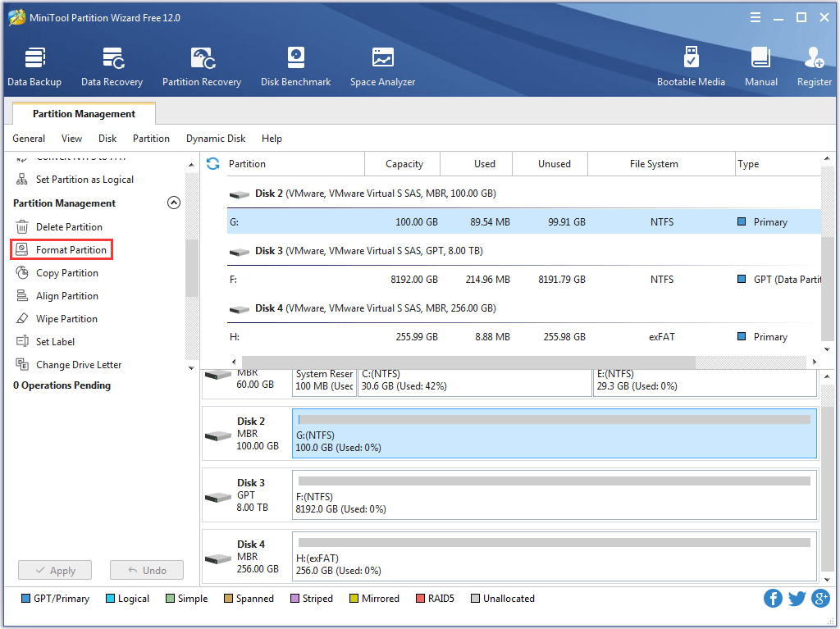Open the Facebook share icon
The height and width of the screenshot is (629, 840).
tap(773, 598)
